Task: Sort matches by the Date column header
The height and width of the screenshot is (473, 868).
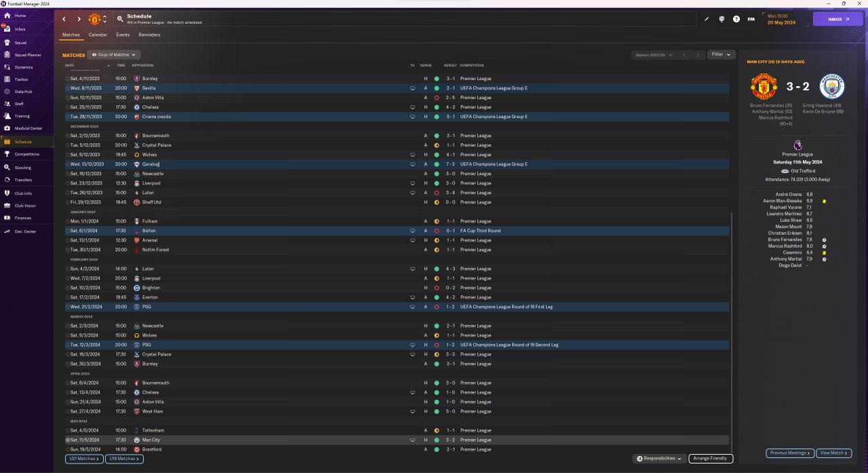Action: pyautogui.click(x=70, y=65)
